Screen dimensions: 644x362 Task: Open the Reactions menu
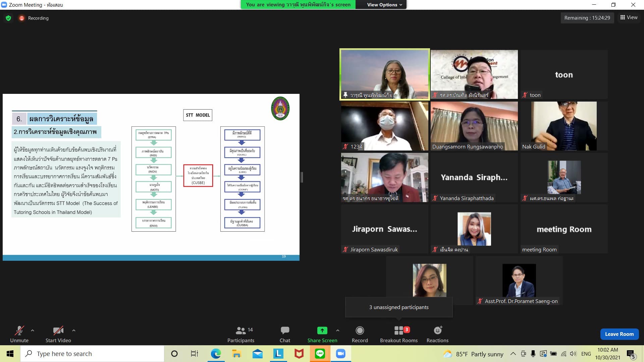pos(437,331)
